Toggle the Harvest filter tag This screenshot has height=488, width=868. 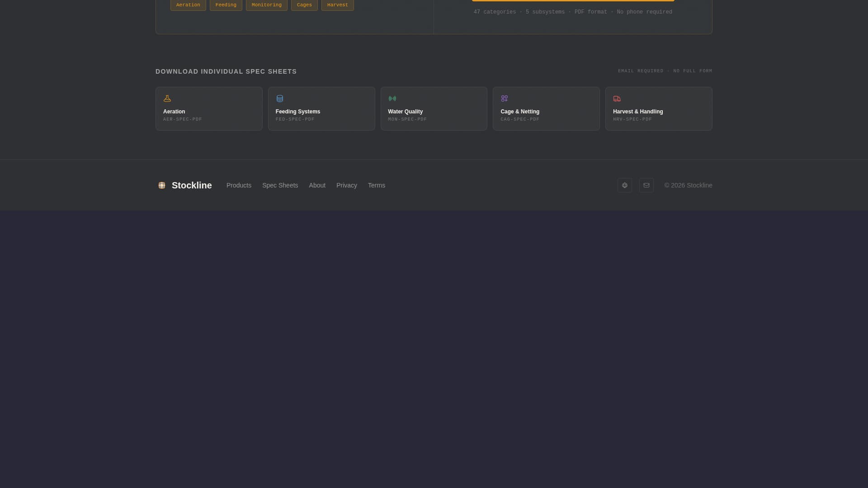pos(337,5)
